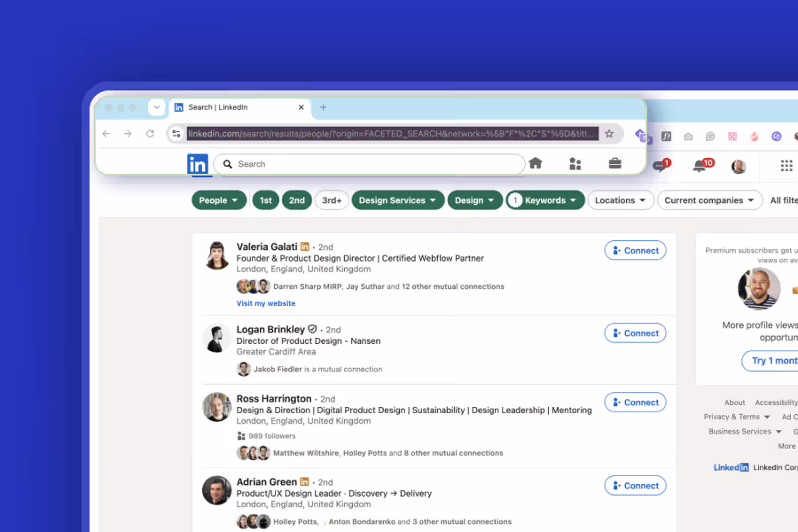Click Logan Brinkley's verification shield badge

[312, 329]
